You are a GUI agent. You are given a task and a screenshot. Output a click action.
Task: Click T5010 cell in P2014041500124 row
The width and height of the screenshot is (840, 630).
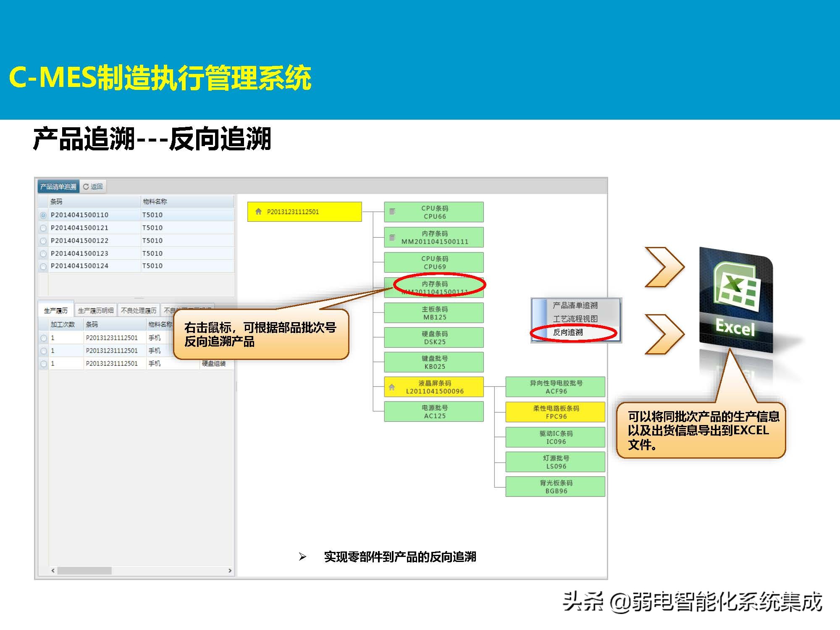pos(187,266)
